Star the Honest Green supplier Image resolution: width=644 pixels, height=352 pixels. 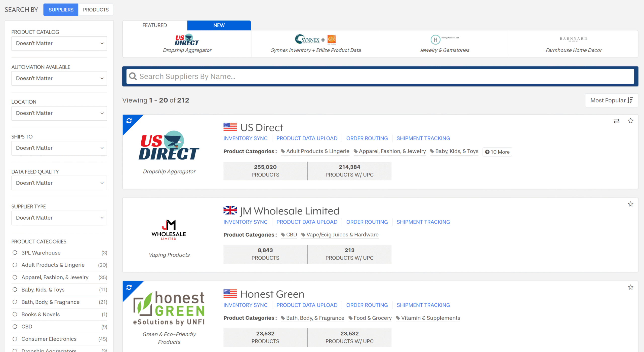pos(630,287)
